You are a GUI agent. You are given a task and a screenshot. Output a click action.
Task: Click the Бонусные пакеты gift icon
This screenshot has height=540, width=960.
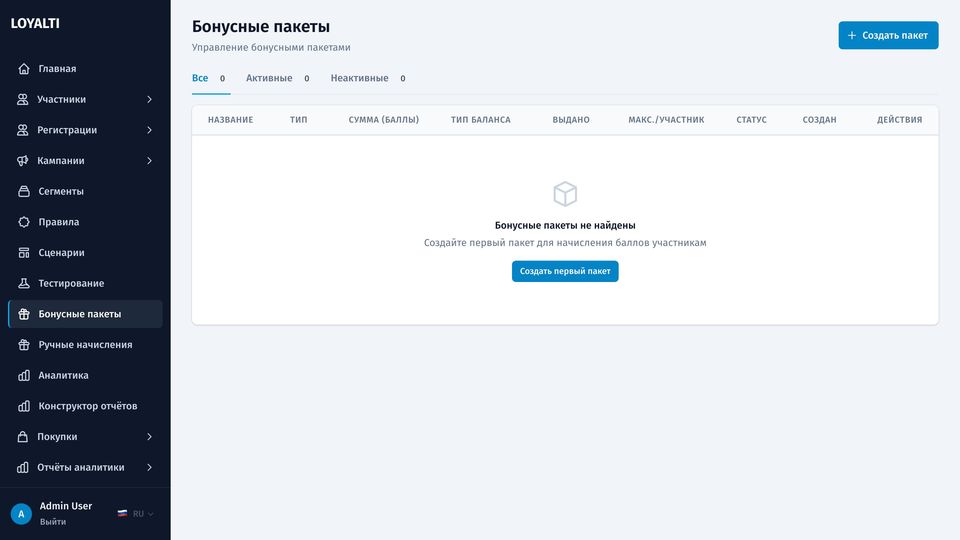click(x=24, y=314)
